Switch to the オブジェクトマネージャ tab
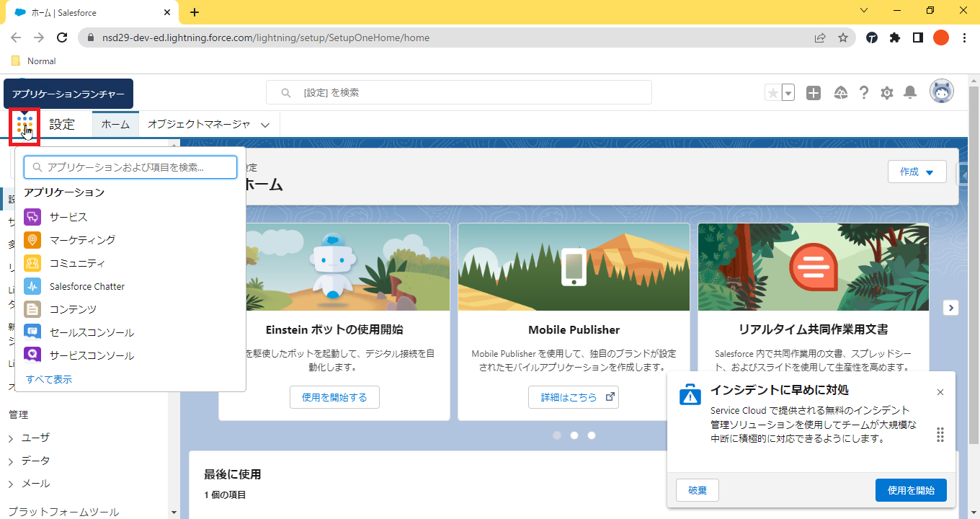The image size is (980, 519). point(199,124)
